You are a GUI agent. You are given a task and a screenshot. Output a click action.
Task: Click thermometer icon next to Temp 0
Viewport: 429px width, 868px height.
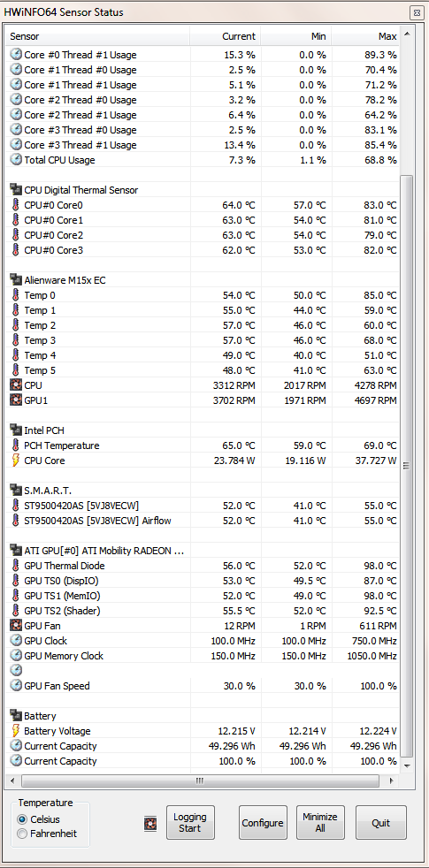point(16,295)
